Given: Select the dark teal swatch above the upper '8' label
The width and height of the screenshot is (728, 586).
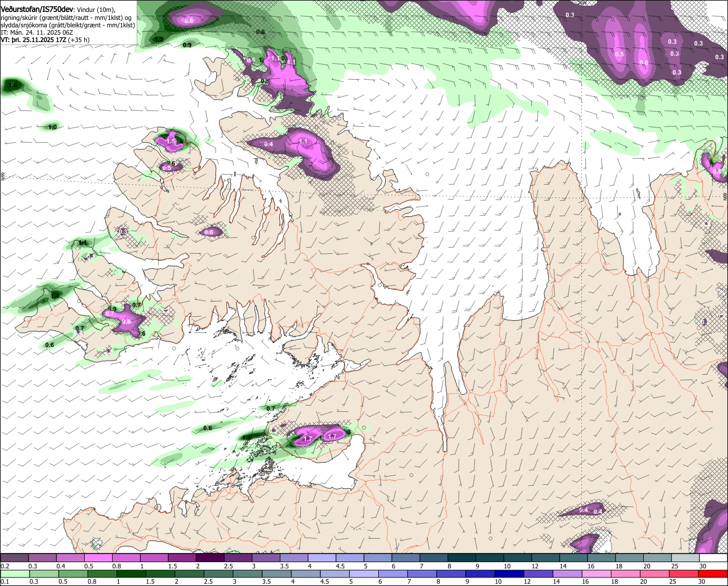Looking at the screenshot, I should coord(462,558).
